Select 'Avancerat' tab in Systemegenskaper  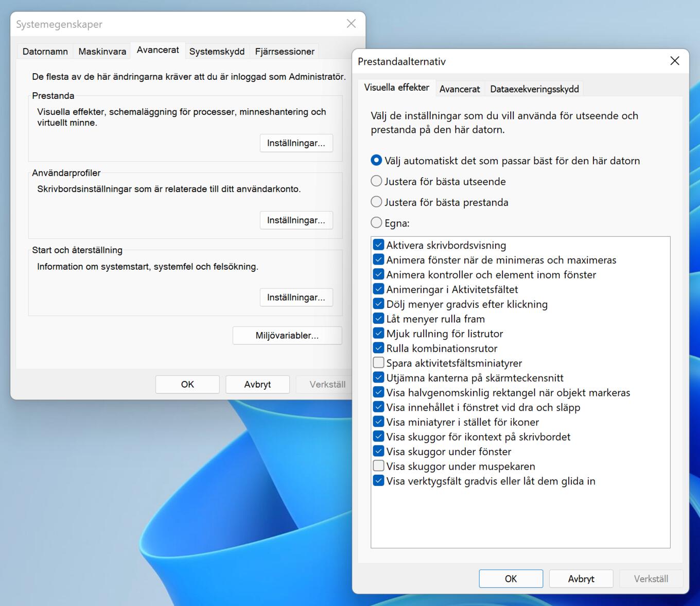click(158, 50)
